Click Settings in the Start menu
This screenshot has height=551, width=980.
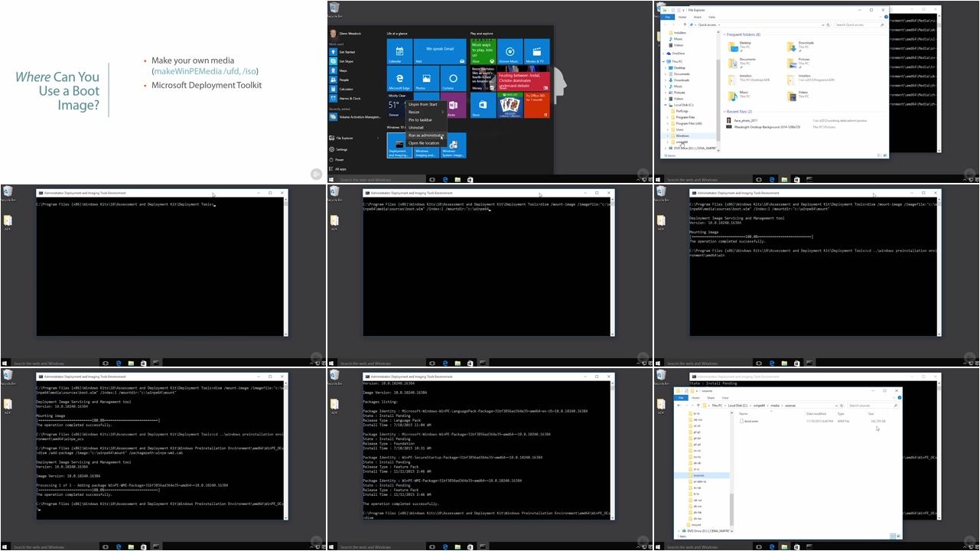(x=338, y=149)
